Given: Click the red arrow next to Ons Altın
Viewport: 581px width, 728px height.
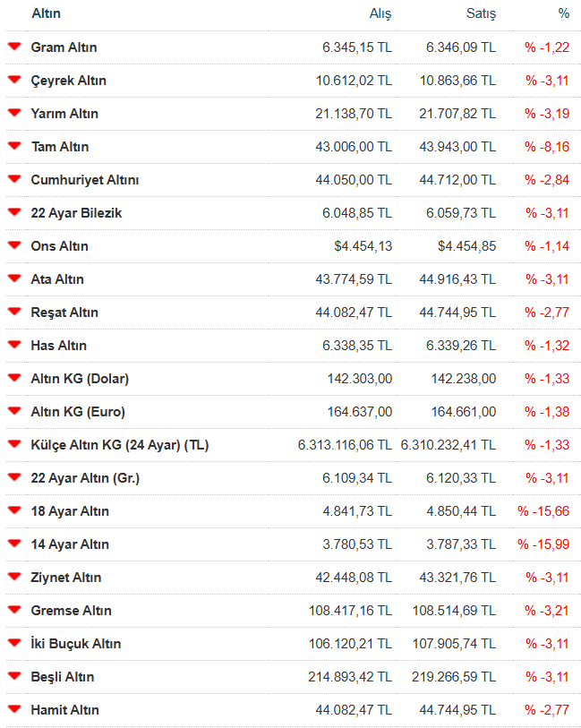Looking at the screenshot, I should click(x=14, y=245).
